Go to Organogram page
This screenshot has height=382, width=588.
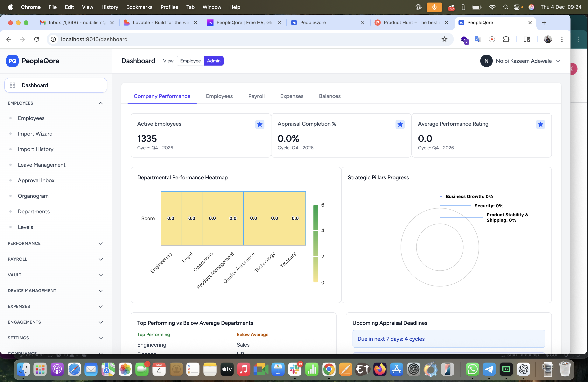click(33, 196)
